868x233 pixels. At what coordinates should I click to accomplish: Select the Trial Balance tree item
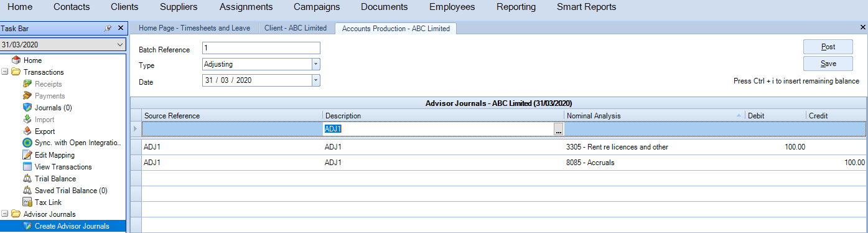pos(55,179)
